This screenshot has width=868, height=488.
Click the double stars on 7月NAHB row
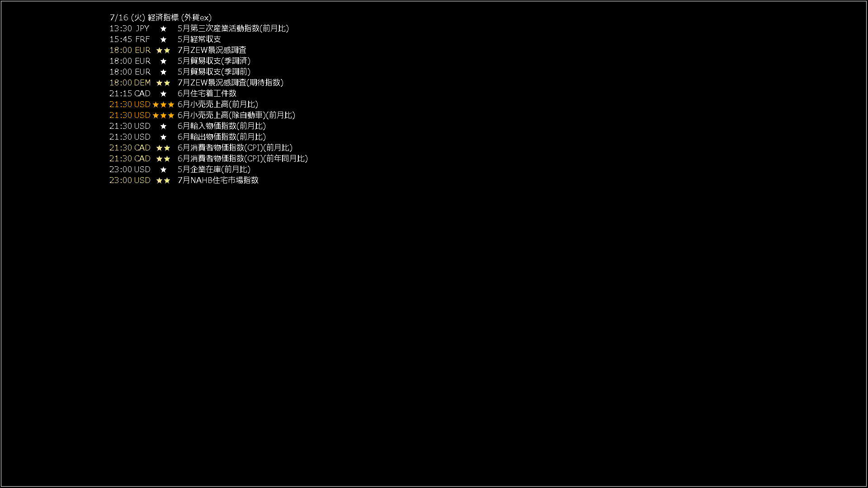click(163, 180)
